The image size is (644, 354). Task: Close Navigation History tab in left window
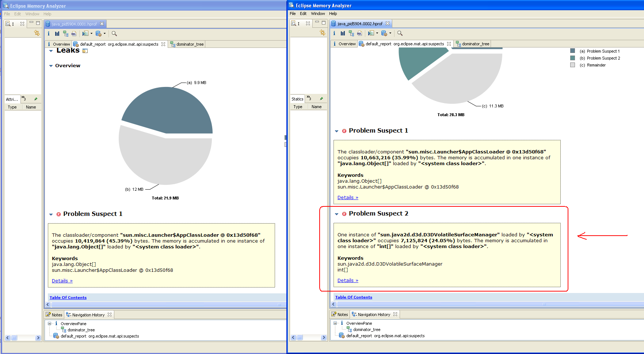[110, 315]
